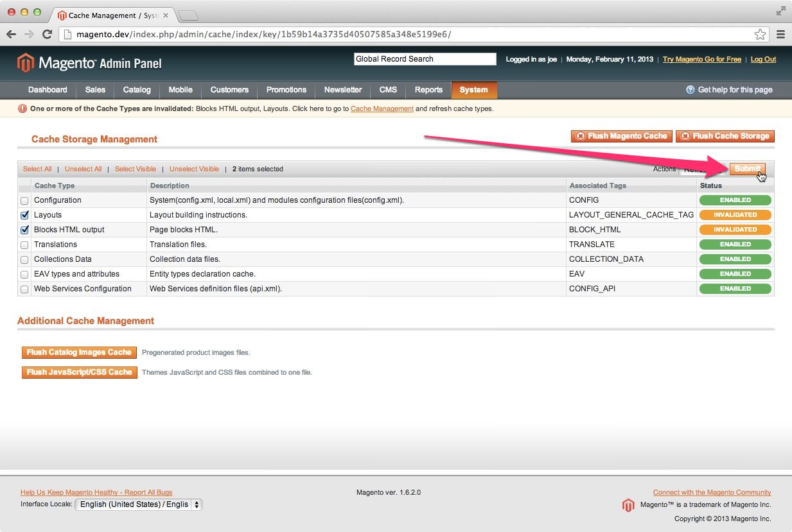Click the help question mark icon
792x532 pixels.
click(x=690, y=90)
